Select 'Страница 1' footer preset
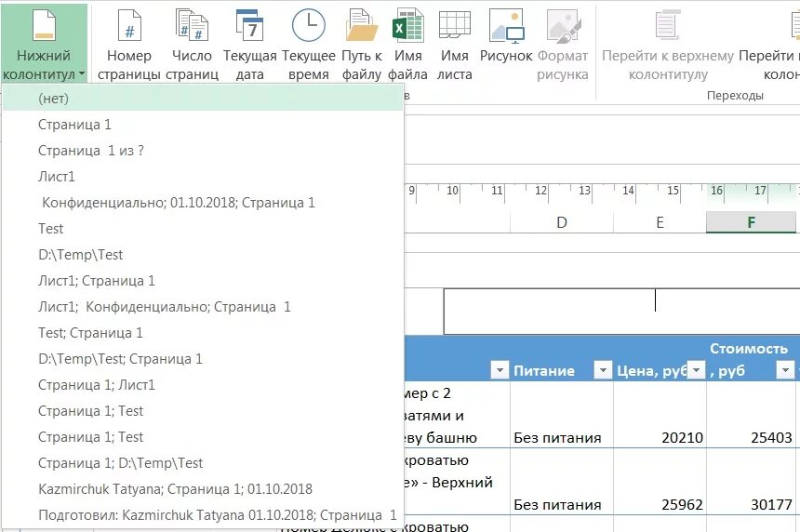This screenshot has width=800, height=532. [203, 125]
